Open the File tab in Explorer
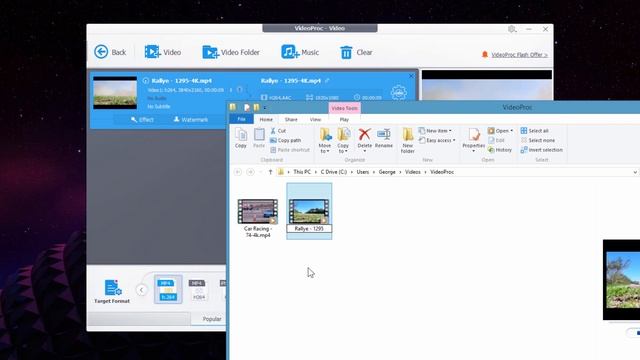 click(242, 119)
